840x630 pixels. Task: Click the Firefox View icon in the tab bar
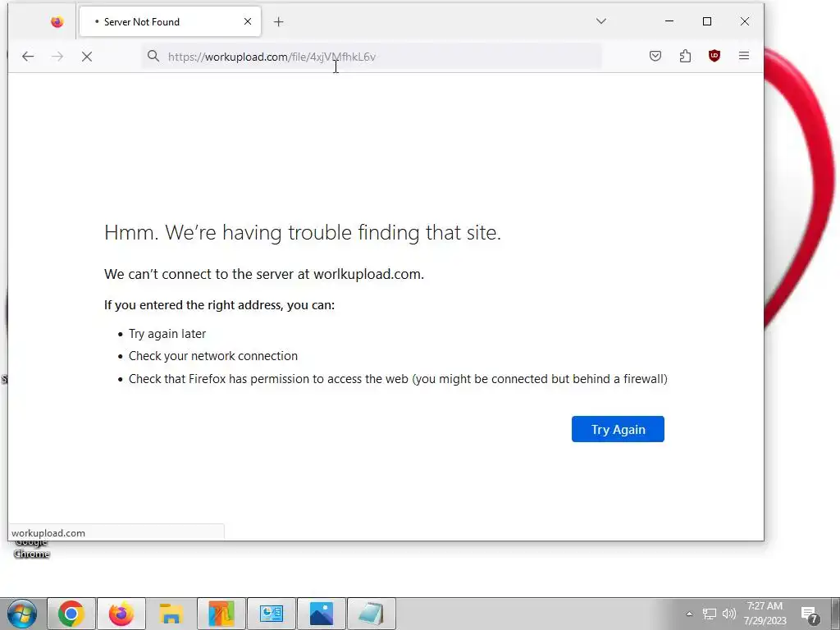click(57, 22)
